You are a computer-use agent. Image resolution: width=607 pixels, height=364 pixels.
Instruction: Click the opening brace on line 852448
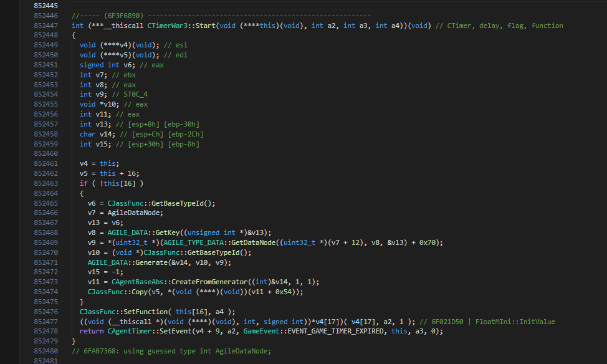(x=74, y=36)
